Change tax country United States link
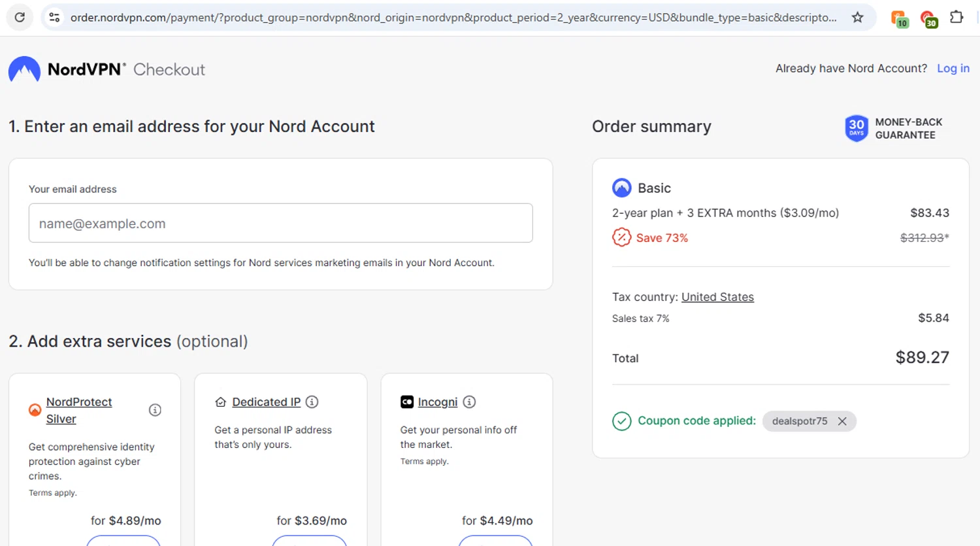980x546 pixels. click(717, 297)
